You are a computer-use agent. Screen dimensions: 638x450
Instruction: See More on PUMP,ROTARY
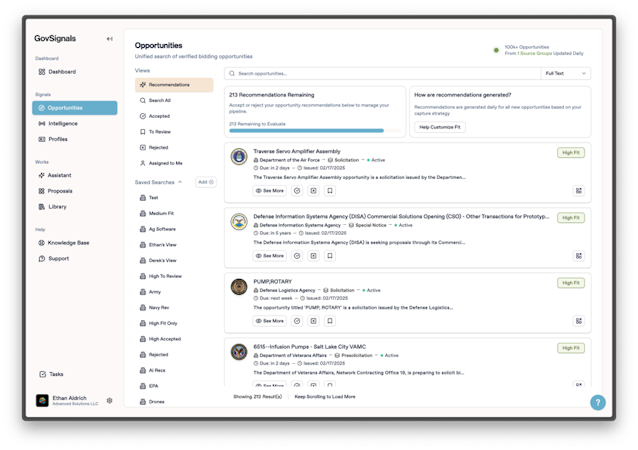coord(269,321)
